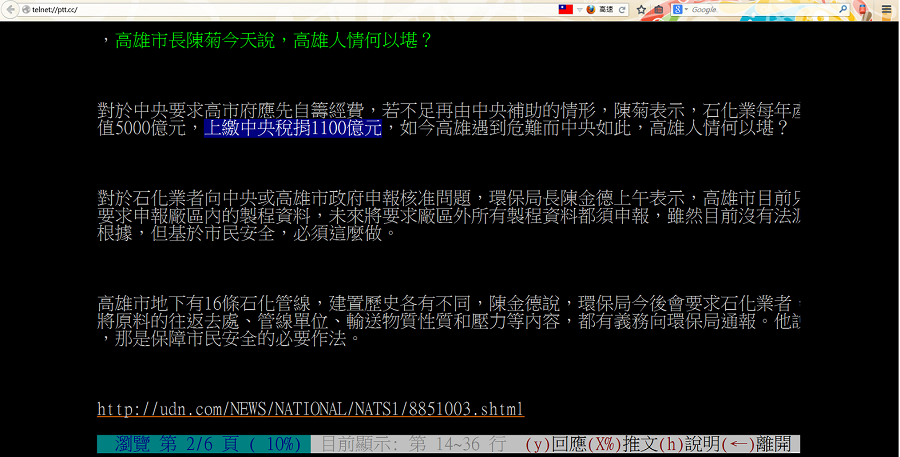Click the globe site identity icon
The width and height of the screenshot is (900, 457).
[26, 10]
